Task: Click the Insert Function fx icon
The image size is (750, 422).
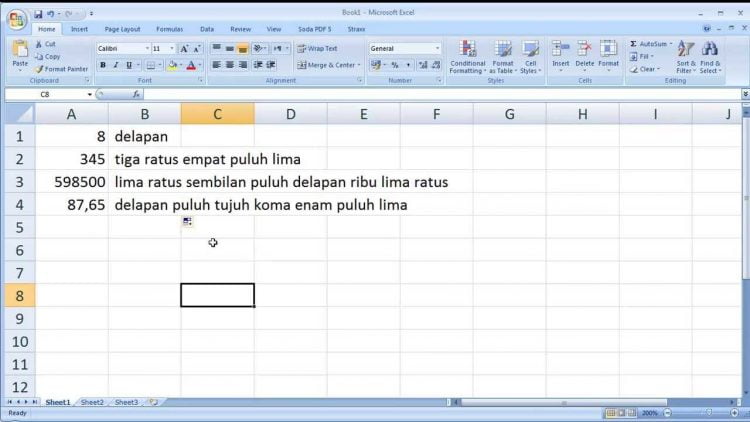Action: pos(136,94)
